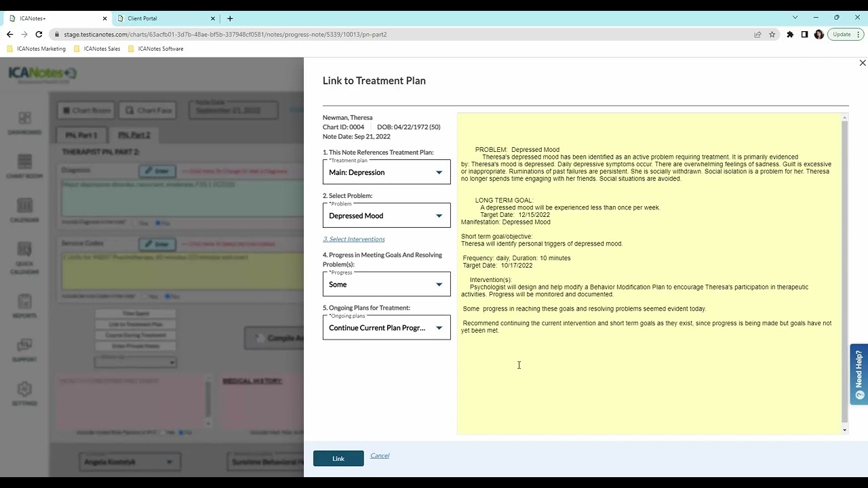
Task: Open a new browser tab
Action: click(230, 18)
